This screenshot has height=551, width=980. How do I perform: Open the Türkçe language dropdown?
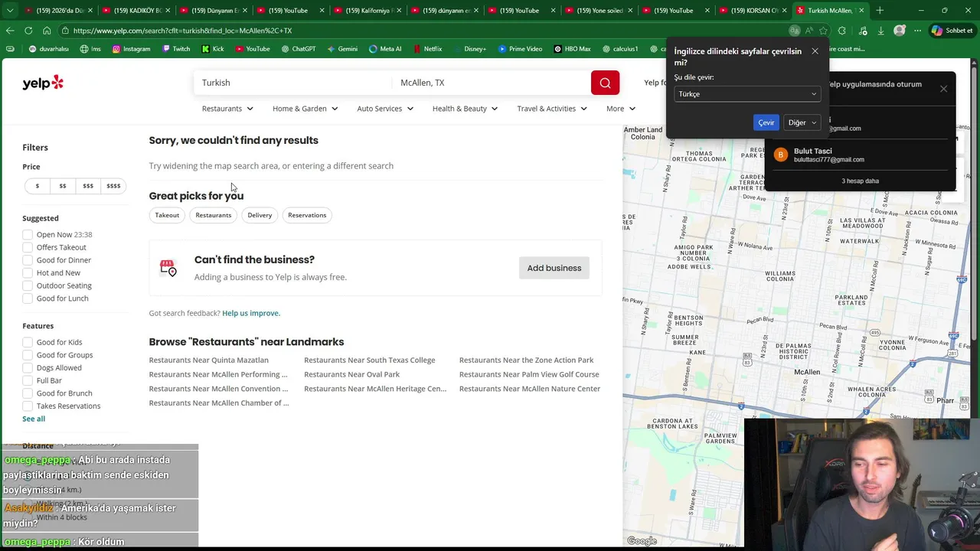click(x=747, y=94)
